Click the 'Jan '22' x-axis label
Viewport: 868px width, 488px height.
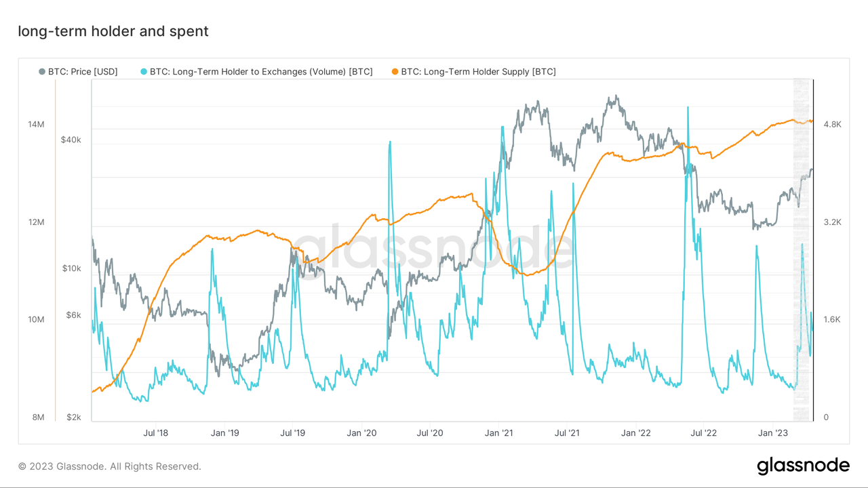[x=635, y=432]
